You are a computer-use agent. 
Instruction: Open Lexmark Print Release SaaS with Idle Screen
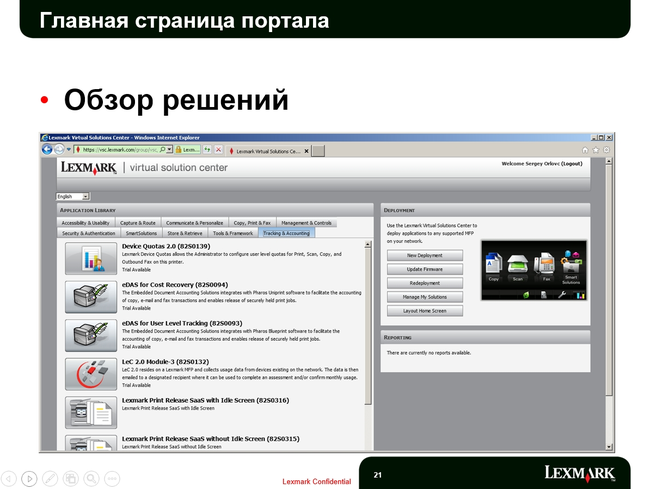tap(205, 400)
